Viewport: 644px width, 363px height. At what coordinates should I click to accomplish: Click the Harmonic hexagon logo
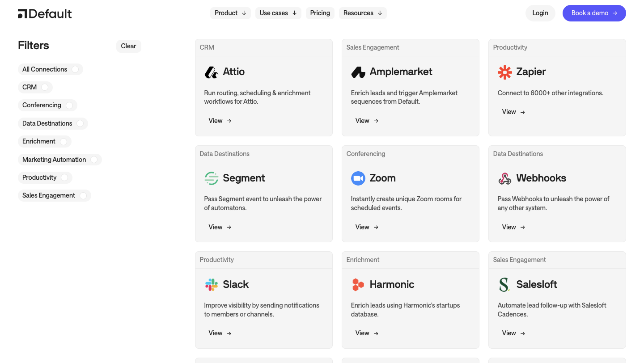(x=358, y=285)
